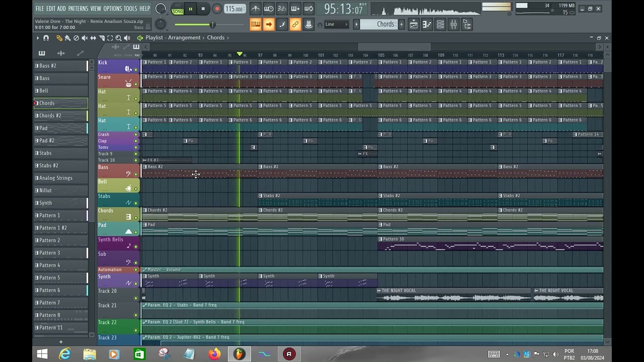Viewport: 644px width, 362px height.
Task: Toggle the loop recording button
Action: click(309, 9)
